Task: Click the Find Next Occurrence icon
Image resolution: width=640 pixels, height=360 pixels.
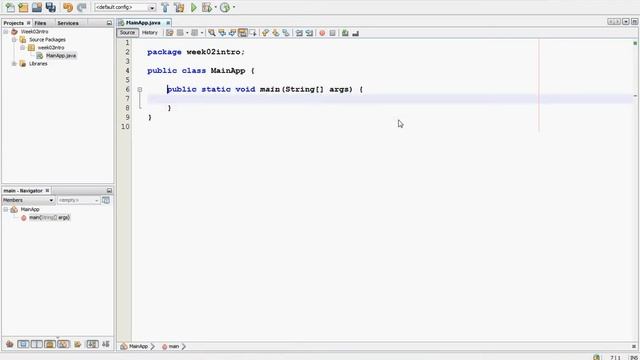Action: pos(232,33)
